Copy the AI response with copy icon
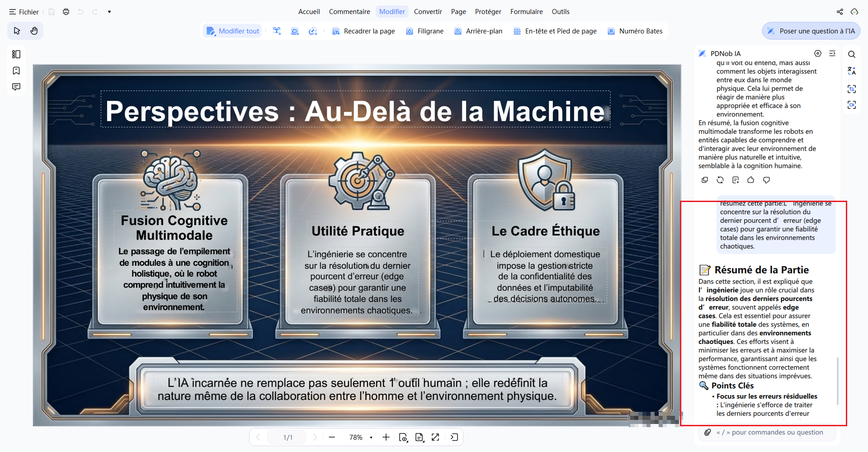Screen dimensions: 868x452 pyautogui.click(x=705, y=180)
